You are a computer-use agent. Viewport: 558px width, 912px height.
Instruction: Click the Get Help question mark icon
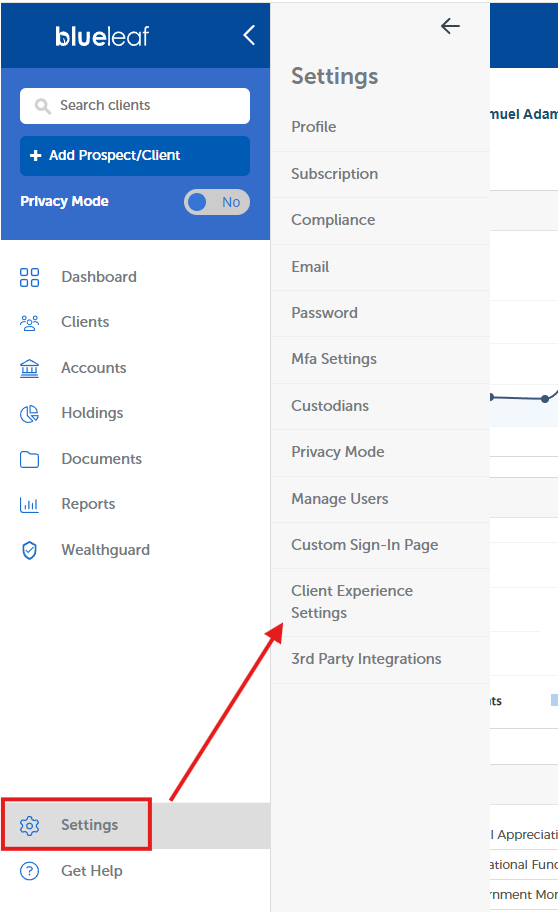pos(30,871)
